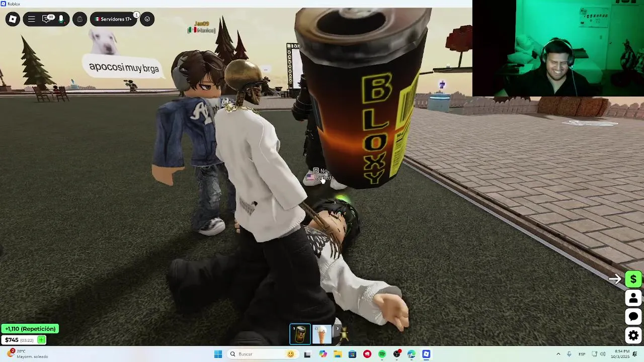Open Spotify from taskbar
Screen dimensions: 644x362
pos(382,354)
